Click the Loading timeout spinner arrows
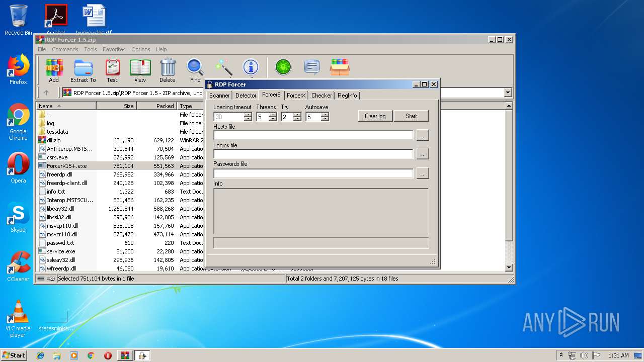Viewport: 644px width, 362px height. coord(248,117)
